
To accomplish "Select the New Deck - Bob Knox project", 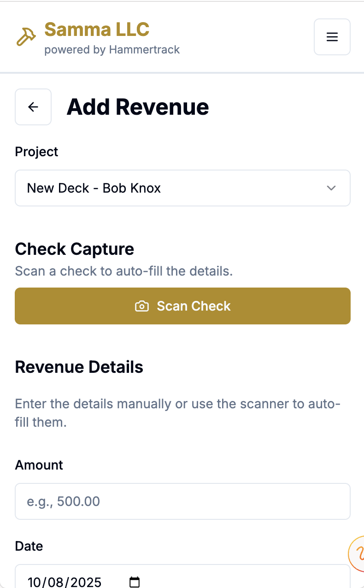I will pos(94,188).
